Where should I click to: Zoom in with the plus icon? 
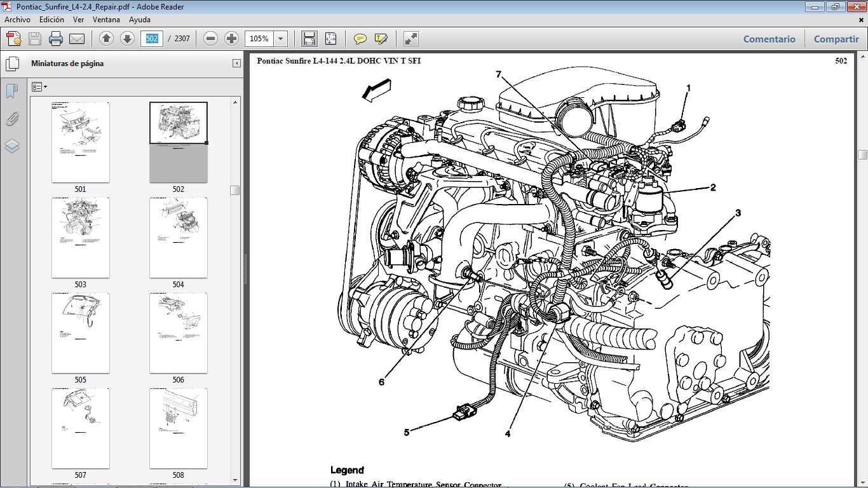click(231, 39)
